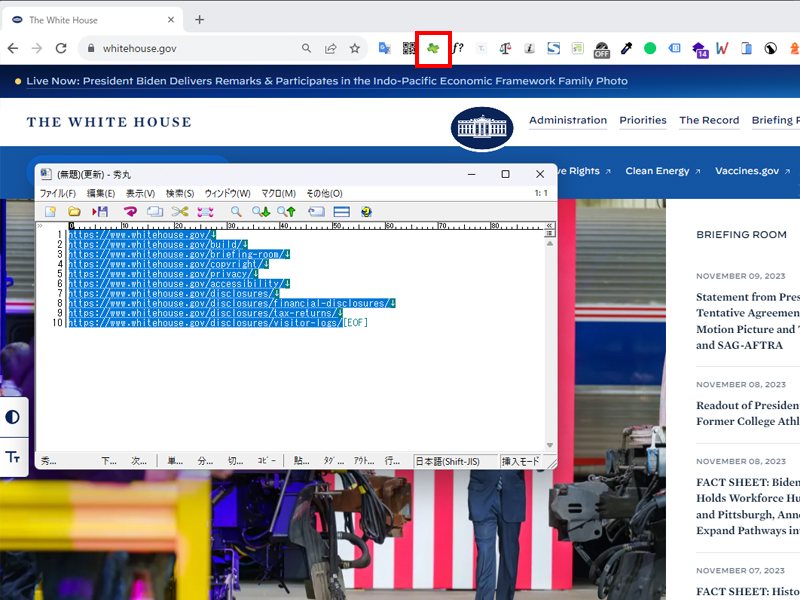The image size is (800, 600).
Task: Click the financial-disclosures URL on line 8
Action: click(x=229, y=303)
